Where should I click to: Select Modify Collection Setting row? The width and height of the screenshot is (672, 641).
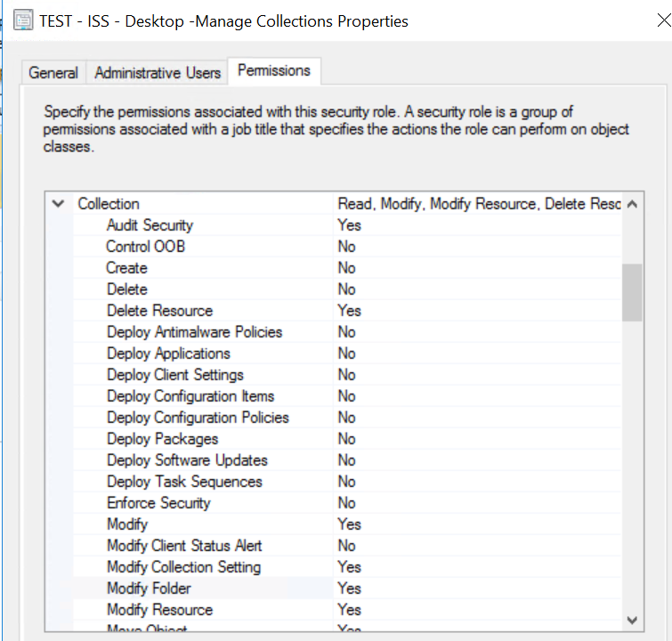[347, 567]
